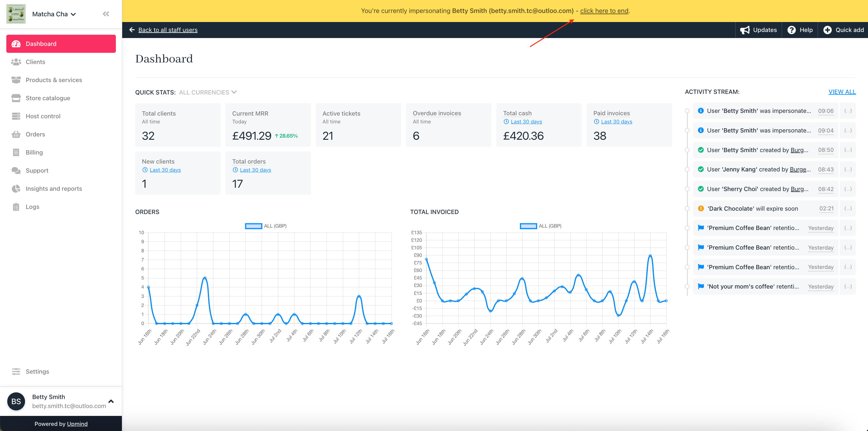Expand details of 'Dark Chocolate' expiry activity
868x431 pixels.
848,209
